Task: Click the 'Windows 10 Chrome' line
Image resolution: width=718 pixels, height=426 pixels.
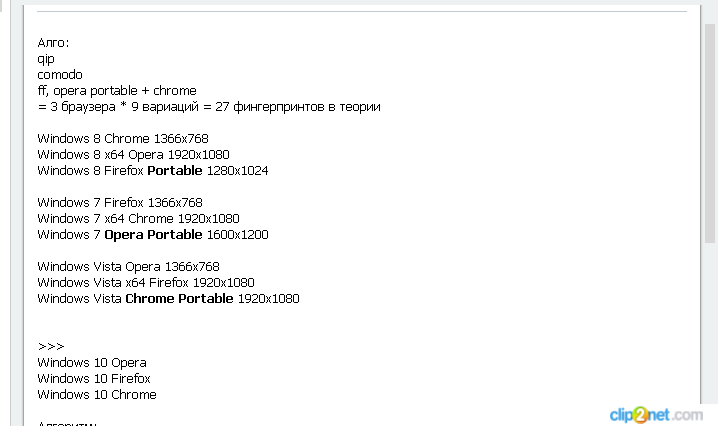Action: 97,394
